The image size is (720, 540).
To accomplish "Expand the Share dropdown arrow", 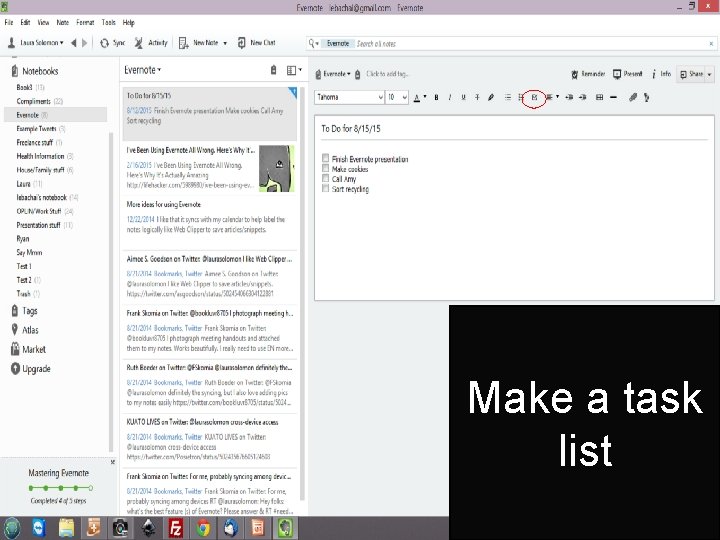I will tap(710, 74).
